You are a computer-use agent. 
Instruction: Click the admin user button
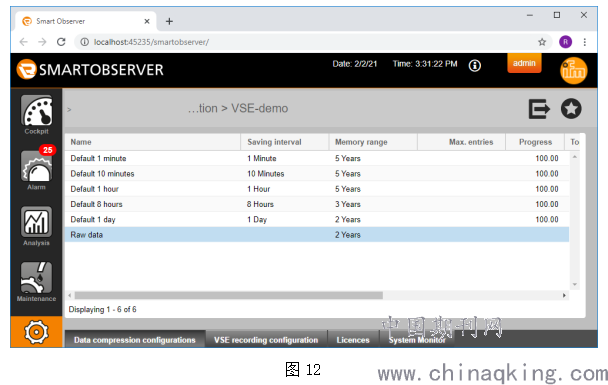pos(524,63)
